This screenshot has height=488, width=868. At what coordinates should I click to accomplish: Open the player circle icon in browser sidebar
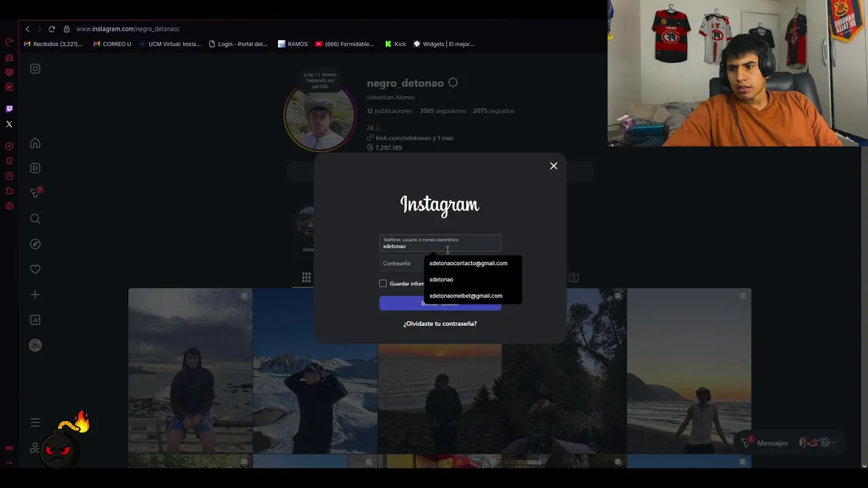tap(9, 146)
